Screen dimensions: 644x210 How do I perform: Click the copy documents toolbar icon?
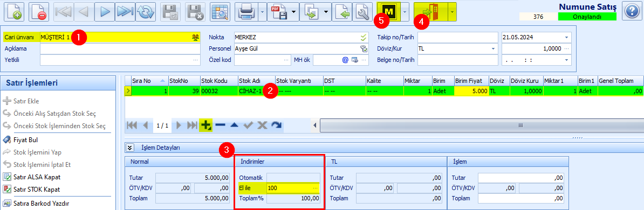point(311,12)
